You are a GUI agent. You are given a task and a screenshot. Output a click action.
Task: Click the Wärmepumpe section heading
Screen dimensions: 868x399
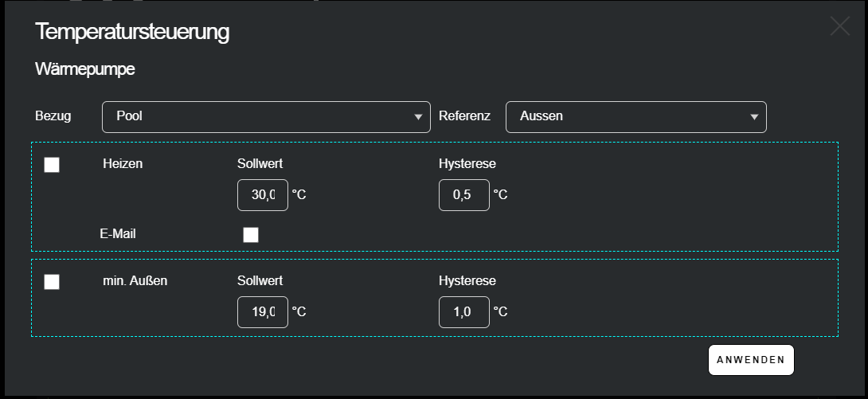(85, 69)
